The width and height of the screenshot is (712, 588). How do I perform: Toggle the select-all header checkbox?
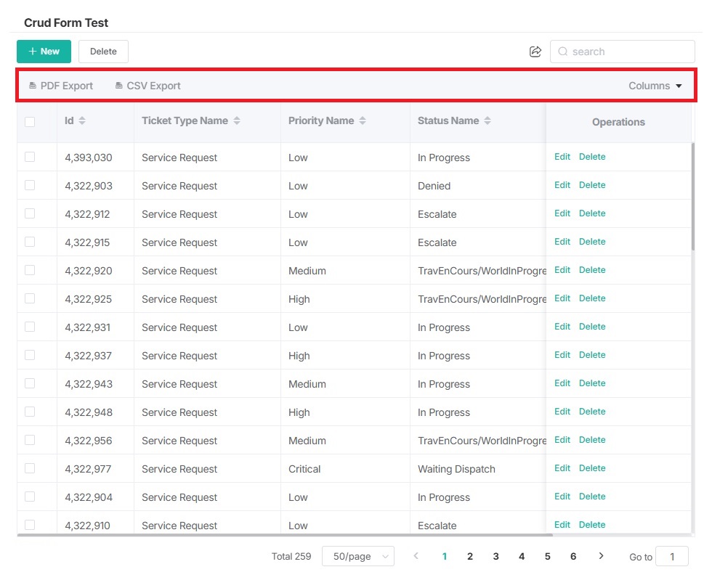tap(30, 122)
